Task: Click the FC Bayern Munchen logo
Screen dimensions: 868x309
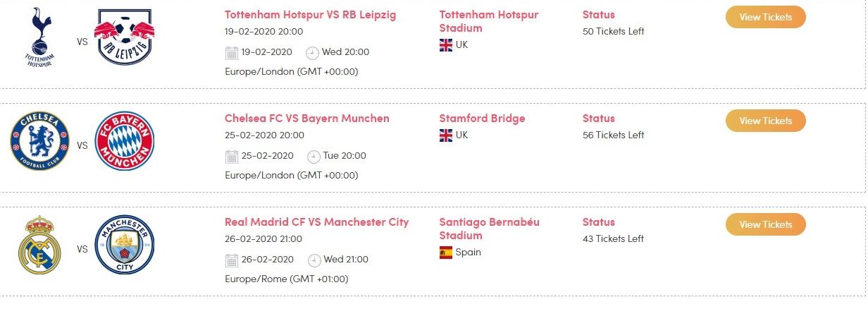Action: 124,141
